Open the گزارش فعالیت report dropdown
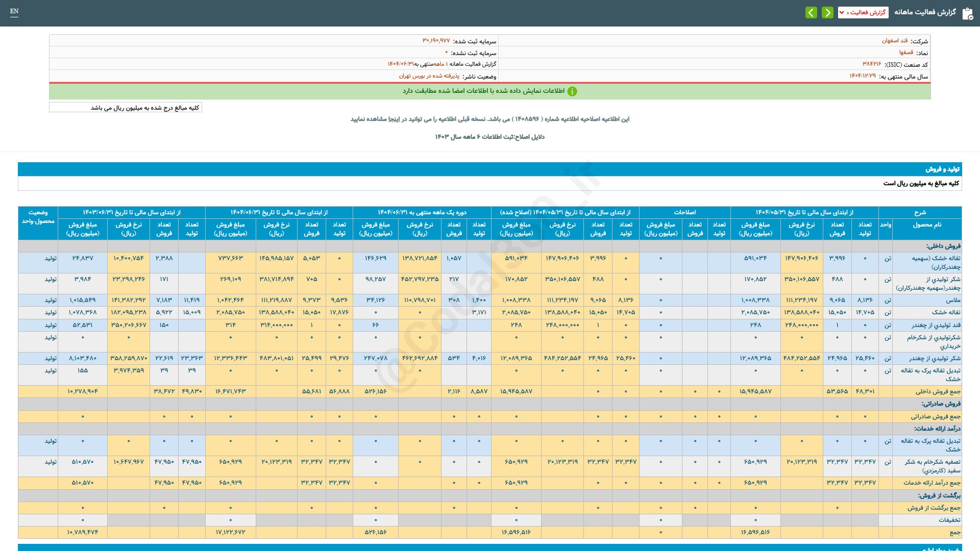The width and height of the screenshot is (980, 551). point(863,12)
